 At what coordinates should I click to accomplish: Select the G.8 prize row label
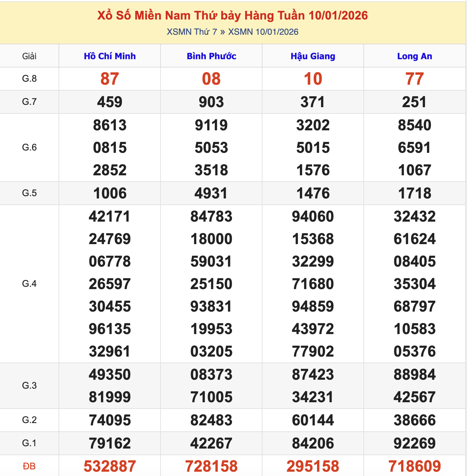click(29, 79)
